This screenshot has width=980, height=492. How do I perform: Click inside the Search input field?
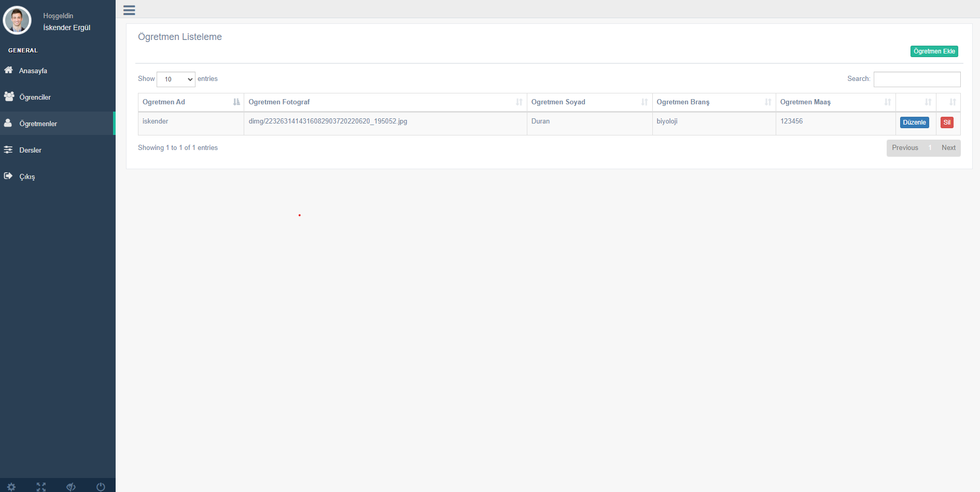point(917,79)
